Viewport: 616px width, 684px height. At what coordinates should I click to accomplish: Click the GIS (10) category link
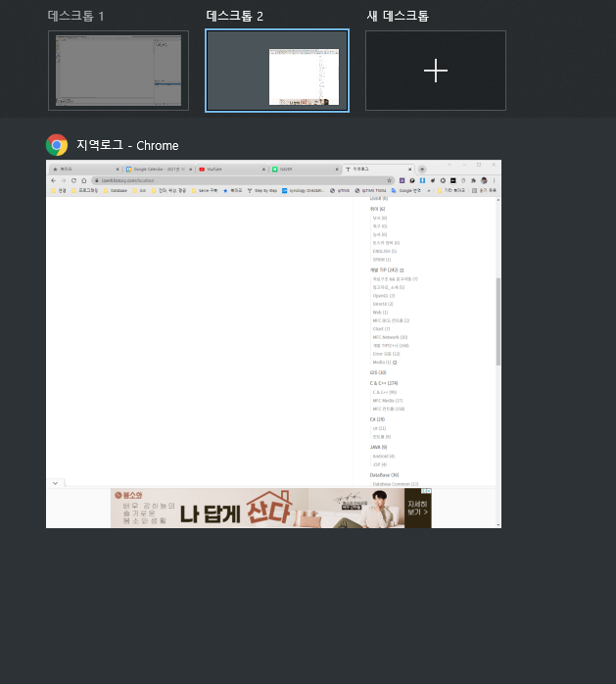(378, 372)
